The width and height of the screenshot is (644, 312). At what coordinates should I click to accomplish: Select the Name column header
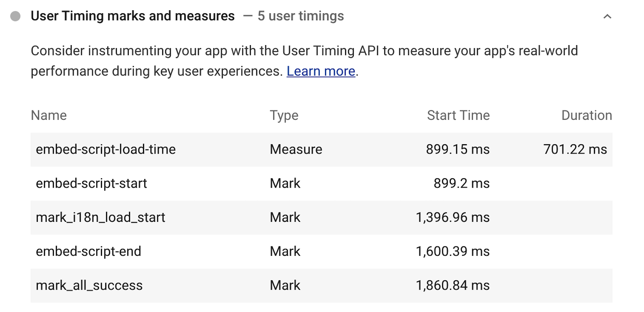tap(48, 115)
